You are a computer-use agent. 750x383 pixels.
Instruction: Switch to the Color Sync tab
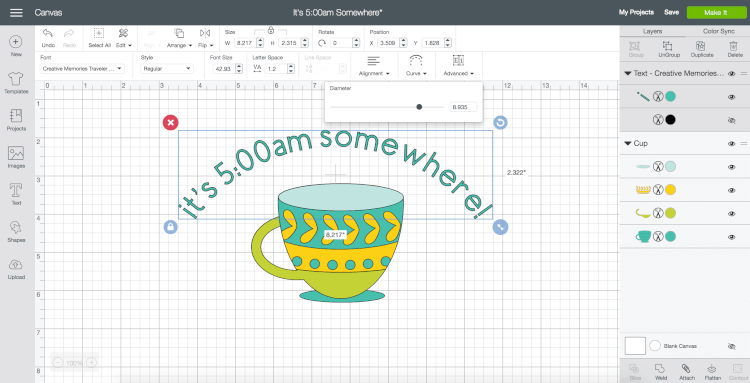click(718, 31)
